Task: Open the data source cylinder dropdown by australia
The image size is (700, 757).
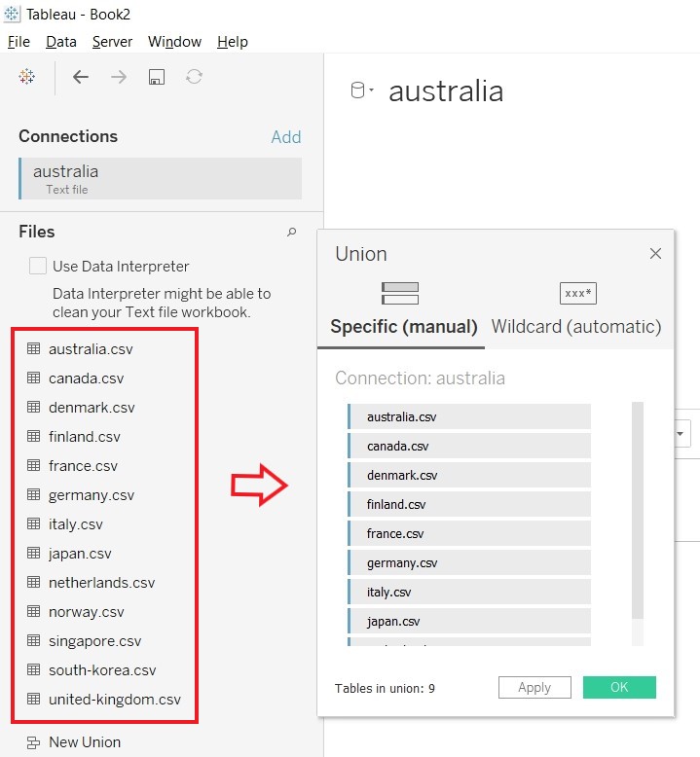Action: coord(362,91)
